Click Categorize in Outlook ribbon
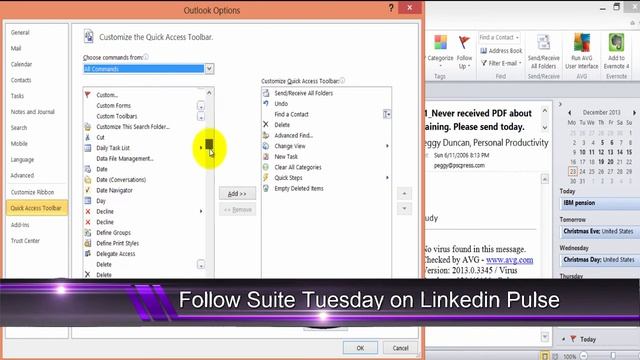The image size is (640, 360). click(x=440, y=51)
